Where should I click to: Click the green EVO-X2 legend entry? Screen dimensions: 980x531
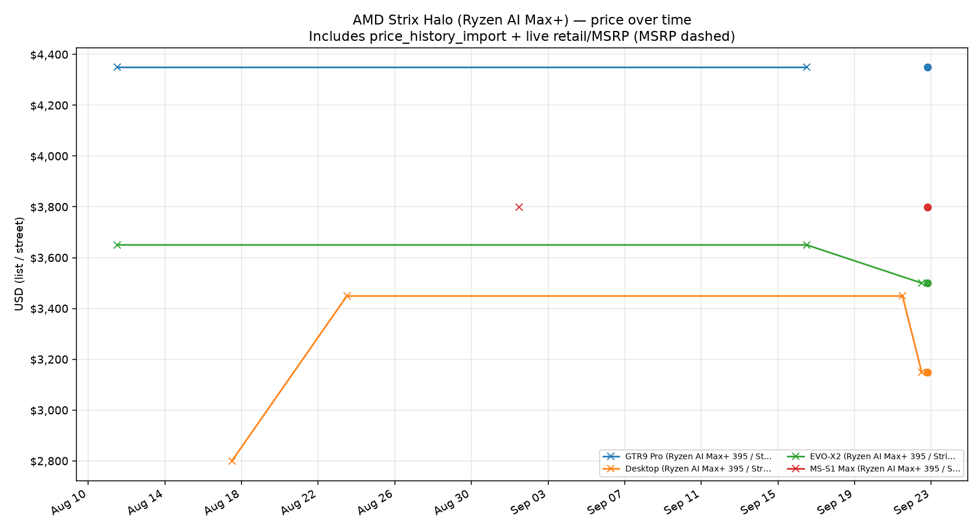(872, 457)
